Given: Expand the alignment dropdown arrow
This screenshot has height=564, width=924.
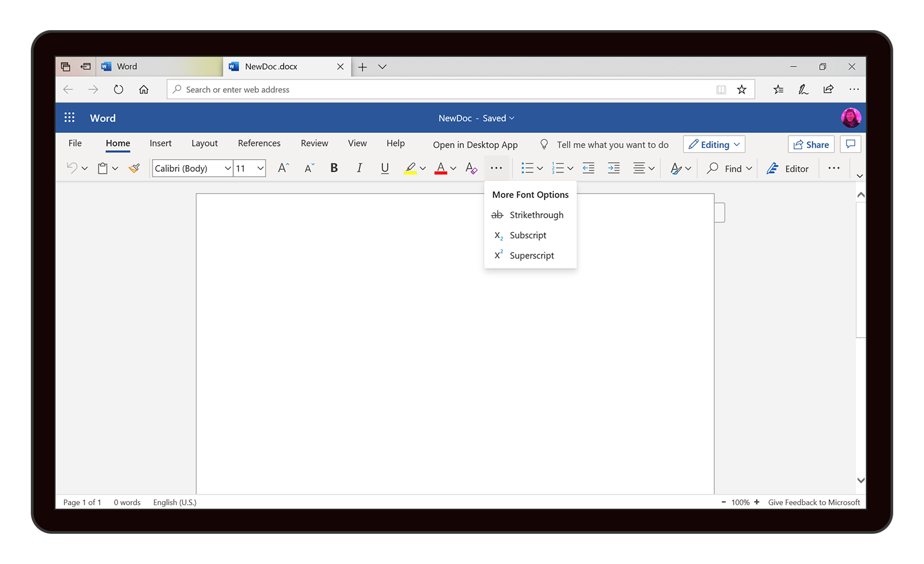Looking at the screenshot, I should pyautogui.click(x=652, y=168).
